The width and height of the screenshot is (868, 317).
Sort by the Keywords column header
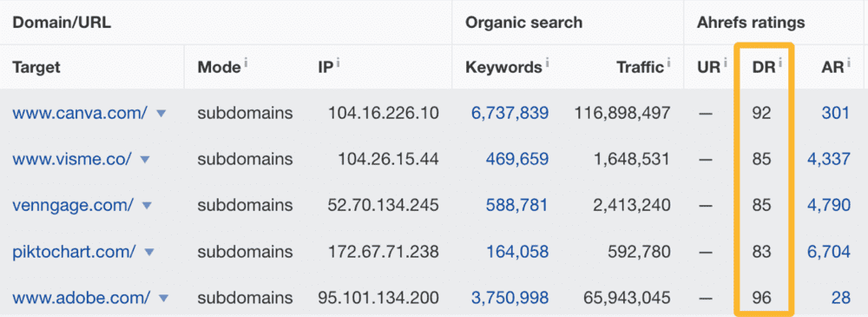coord(503,68)
